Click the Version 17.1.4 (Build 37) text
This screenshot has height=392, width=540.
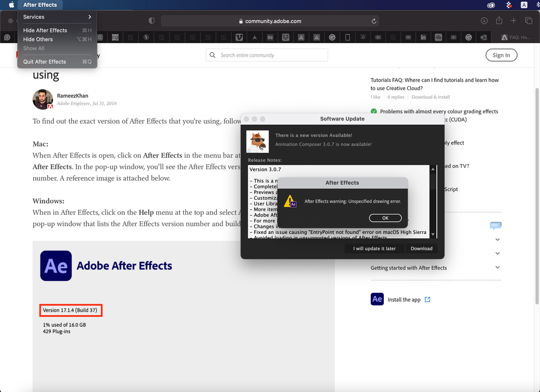[70, 310]
